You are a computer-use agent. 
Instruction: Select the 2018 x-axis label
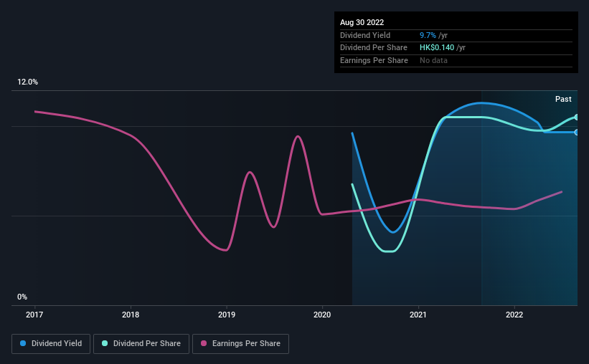click(131, 315)
